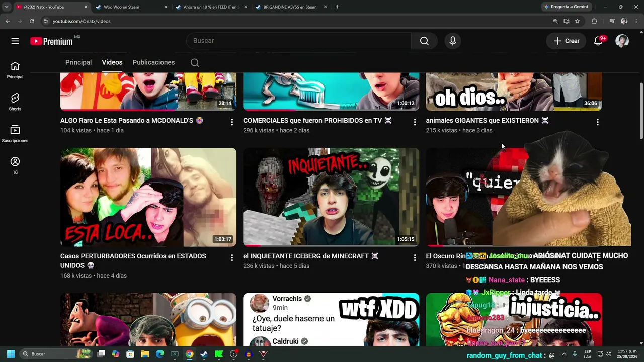
Task: Open the taskbar volume control
Action: (x=608, y=354)
